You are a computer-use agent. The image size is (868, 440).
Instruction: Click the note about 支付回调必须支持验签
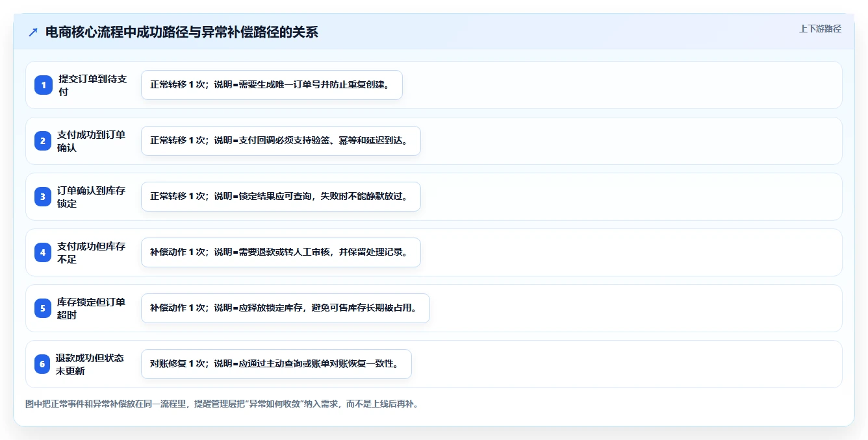pyautogui.click(x=281, y=141)
